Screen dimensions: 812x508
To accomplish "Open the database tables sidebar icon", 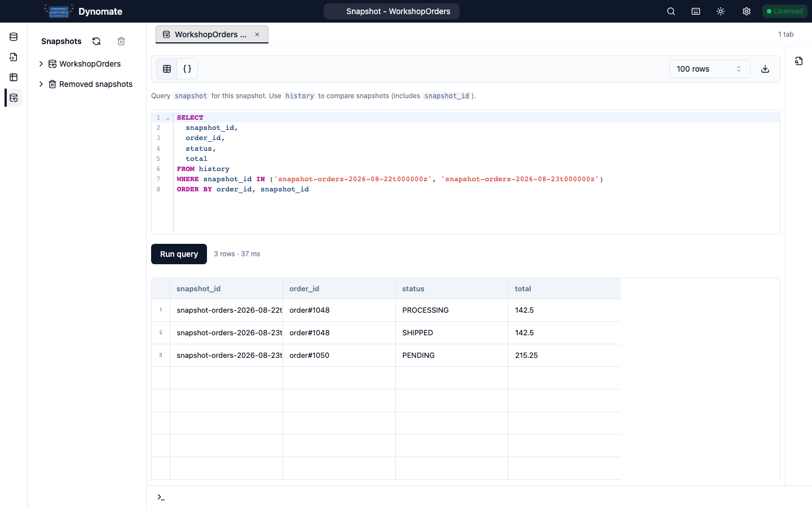I will [14, 37].
